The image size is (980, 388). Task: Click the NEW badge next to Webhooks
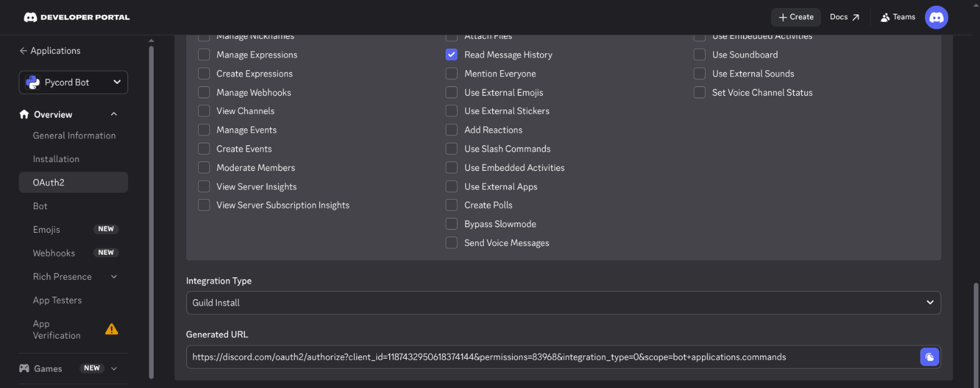coord(106,253)
